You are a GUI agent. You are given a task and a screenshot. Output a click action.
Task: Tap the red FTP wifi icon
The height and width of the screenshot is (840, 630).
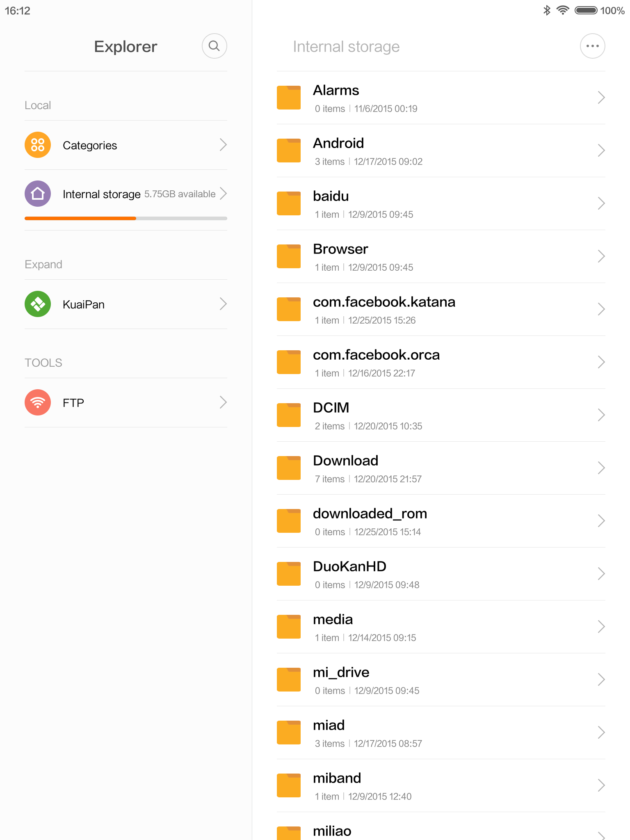tap(38, 402)
